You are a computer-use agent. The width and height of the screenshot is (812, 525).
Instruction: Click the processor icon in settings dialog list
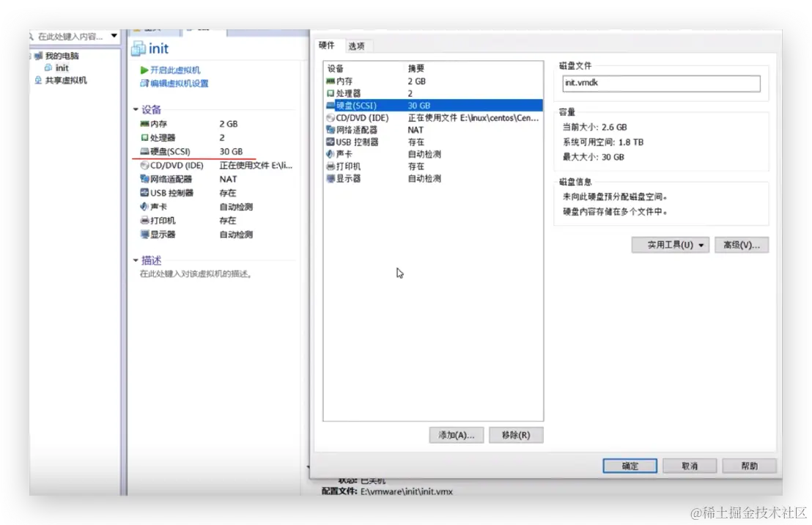pyautogui.click(x=331, y=93)
